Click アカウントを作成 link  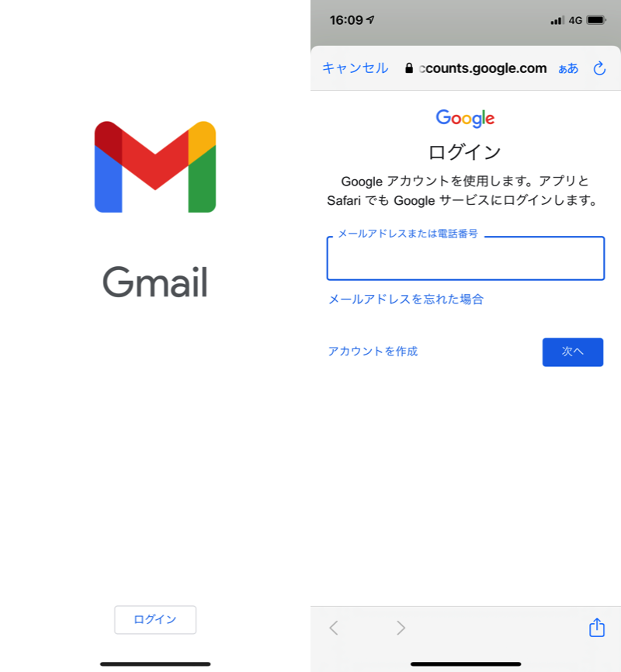pyautogui.click(x=373, y=352)
